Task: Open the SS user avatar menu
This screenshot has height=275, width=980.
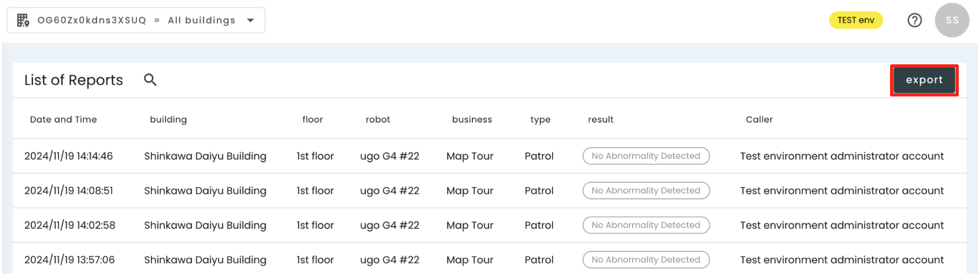Action: click(x=952, y=20)
